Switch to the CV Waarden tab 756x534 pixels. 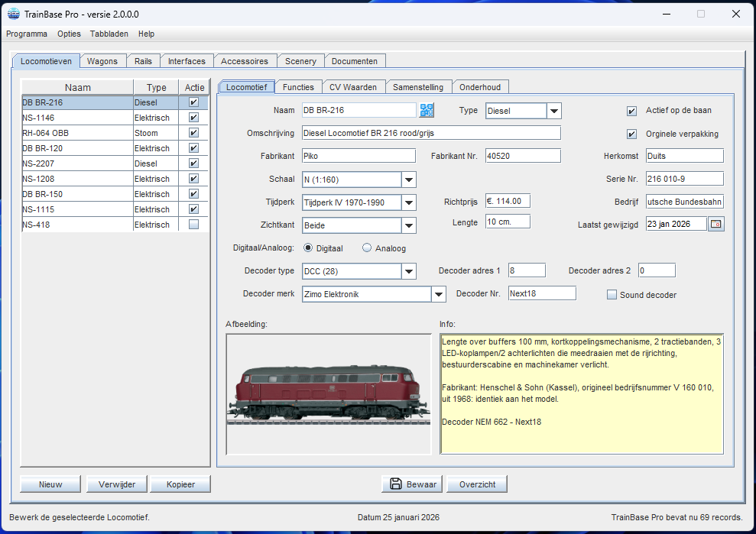pos(353,86)
